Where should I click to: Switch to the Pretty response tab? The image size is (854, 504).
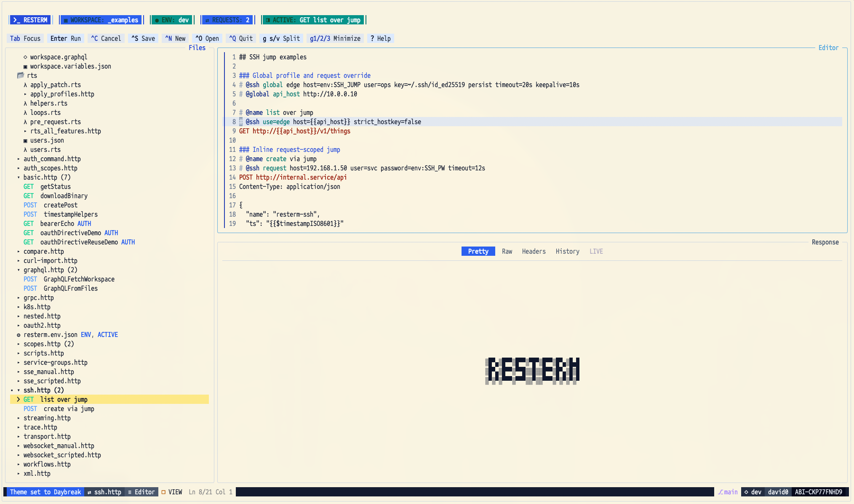tap(478, 251)
